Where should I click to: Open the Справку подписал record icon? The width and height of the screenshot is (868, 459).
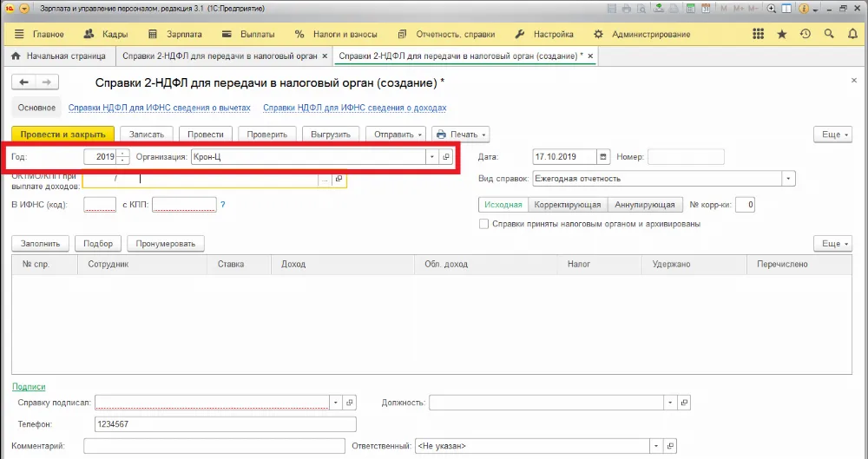(349, 403)
